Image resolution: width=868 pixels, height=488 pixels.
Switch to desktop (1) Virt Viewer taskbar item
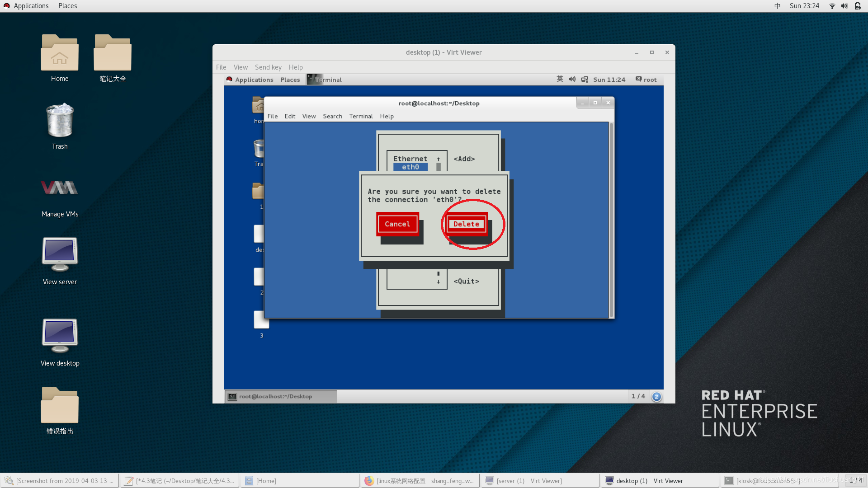pos(659,481)
